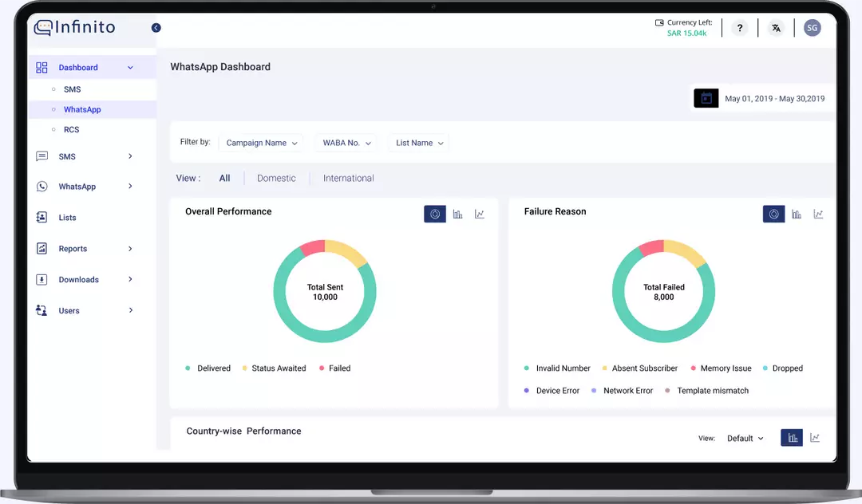
Task: Toggle Delivered legend in Overall Performance
Action: coord(208,368)
